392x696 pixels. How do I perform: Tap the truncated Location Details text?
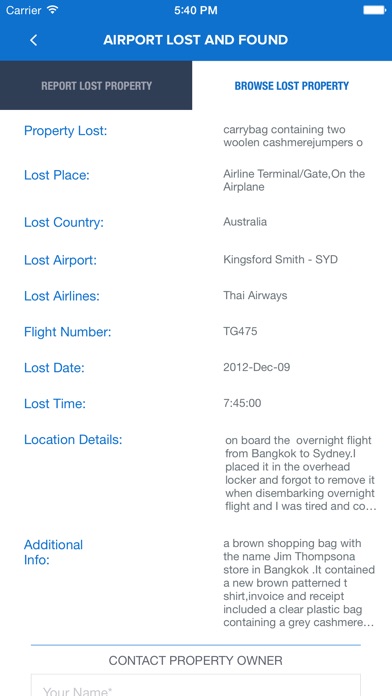point(301,474)
